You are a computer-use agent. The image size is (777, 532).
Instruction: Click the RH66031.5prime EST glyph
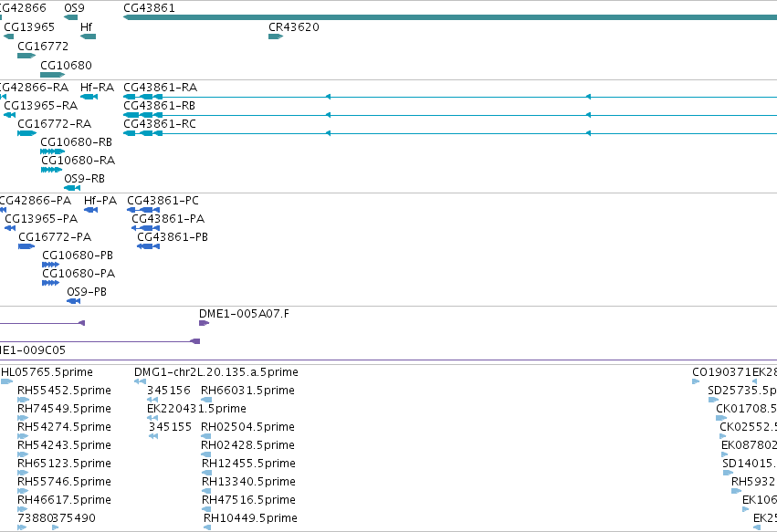click(206, 400)
